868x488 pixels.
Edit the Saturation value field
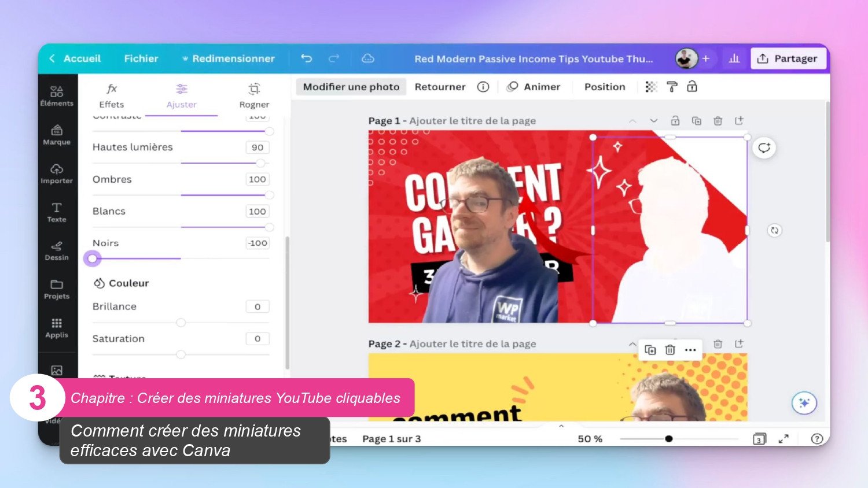[x=258, y=339]
